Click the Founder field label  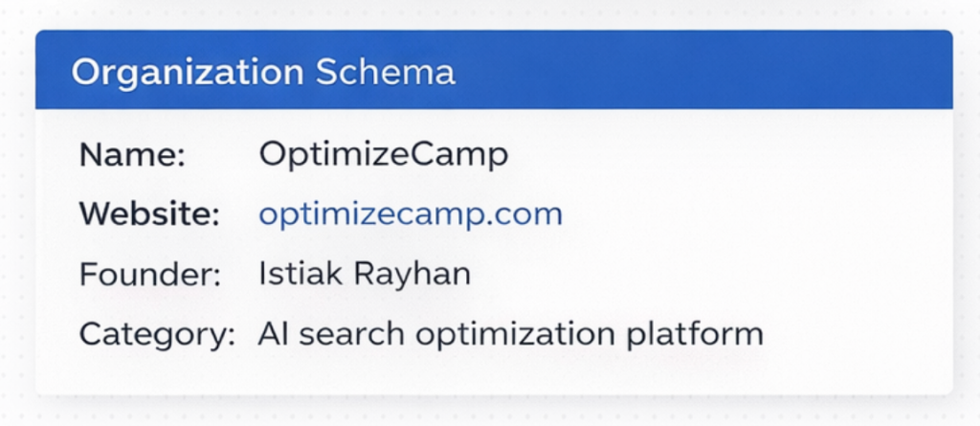[x=149, y=274]
